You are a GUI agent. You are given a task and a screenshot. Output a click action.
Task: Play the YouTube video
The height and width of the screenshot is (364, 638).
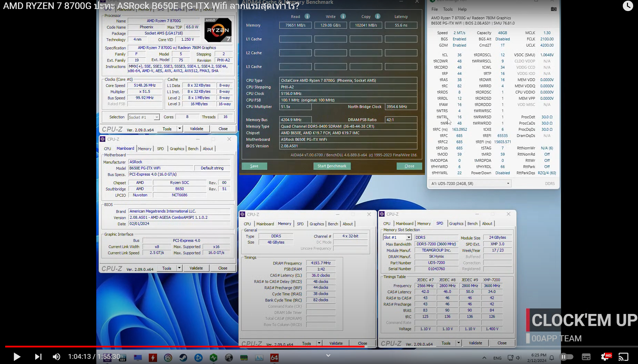pyautogui.click(x=17, y=356)
